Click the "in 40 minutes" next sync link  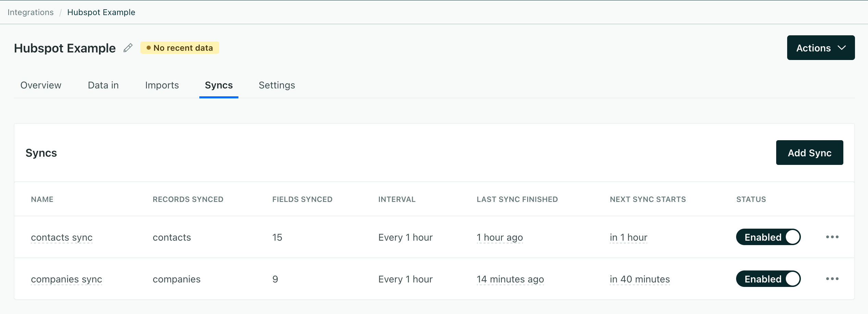coord(639,279)
